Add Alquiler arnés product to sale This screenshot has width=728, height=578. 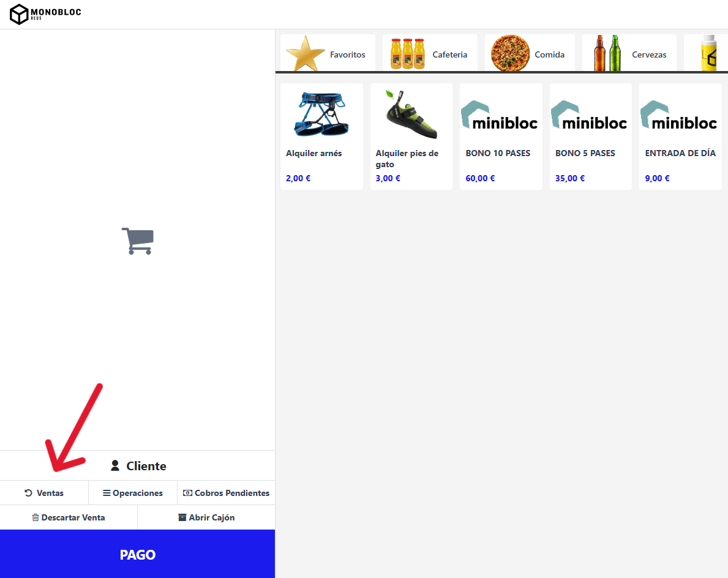click(x=321, y=137)
